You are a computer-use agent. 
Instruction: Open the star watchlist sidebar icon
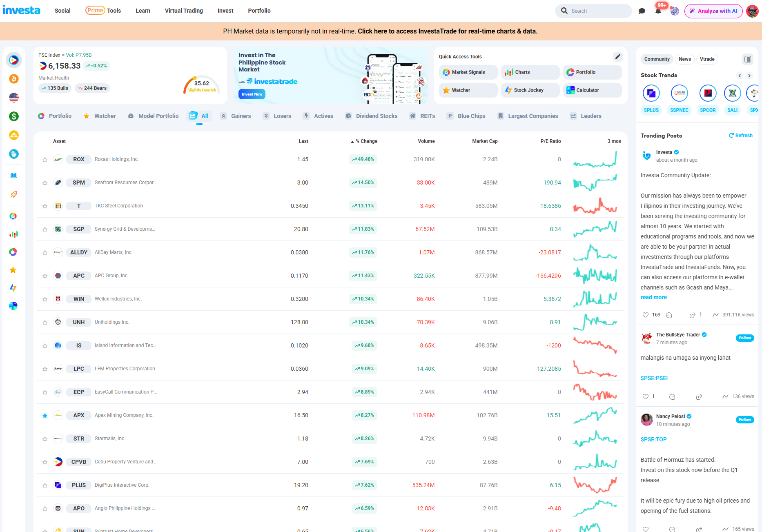click(13, 270)
